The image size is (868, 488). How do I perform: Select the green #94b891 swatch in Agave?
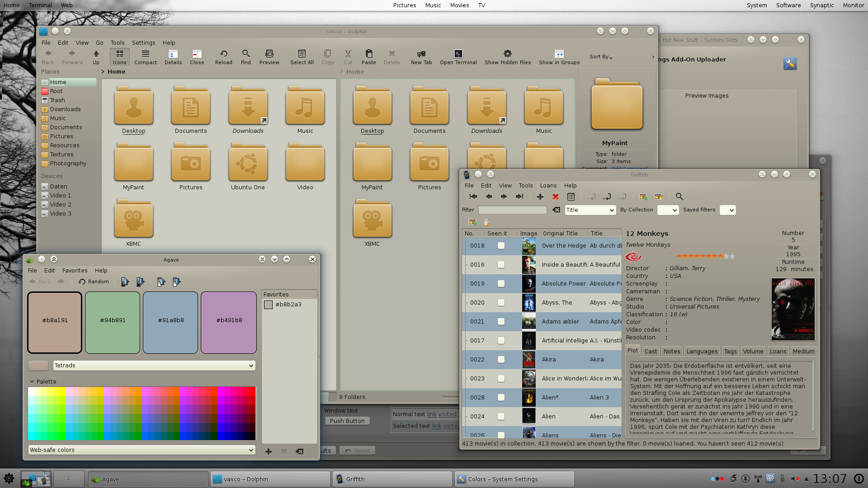click(x=113, y=323)
